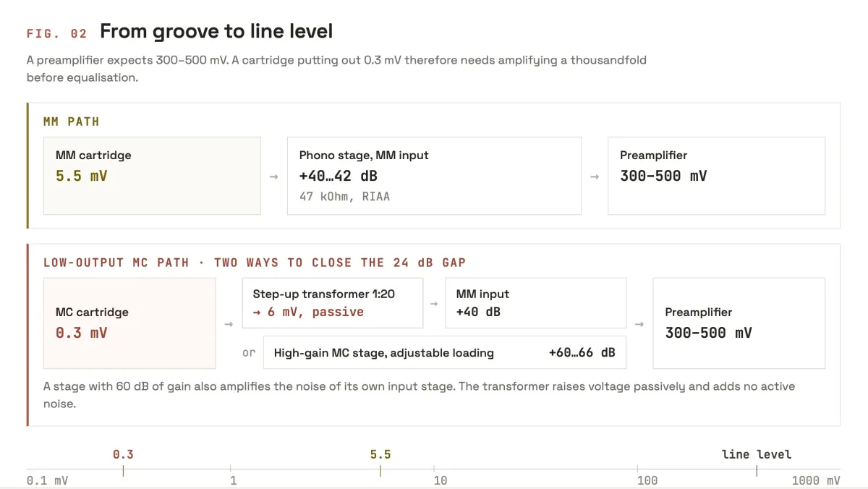The width and height of the screenshot is (868, 489).
Task: Click the MM input +40 dB box
Action: (536, 303)
